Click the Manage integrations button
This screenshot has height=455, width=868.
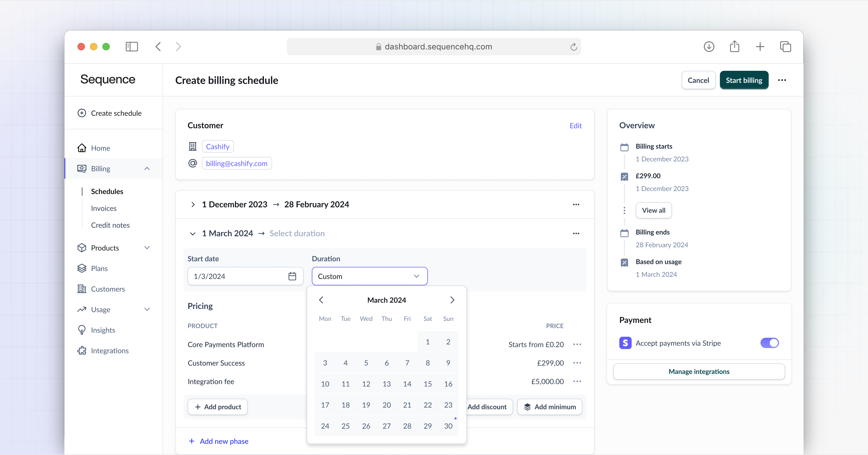699,371
